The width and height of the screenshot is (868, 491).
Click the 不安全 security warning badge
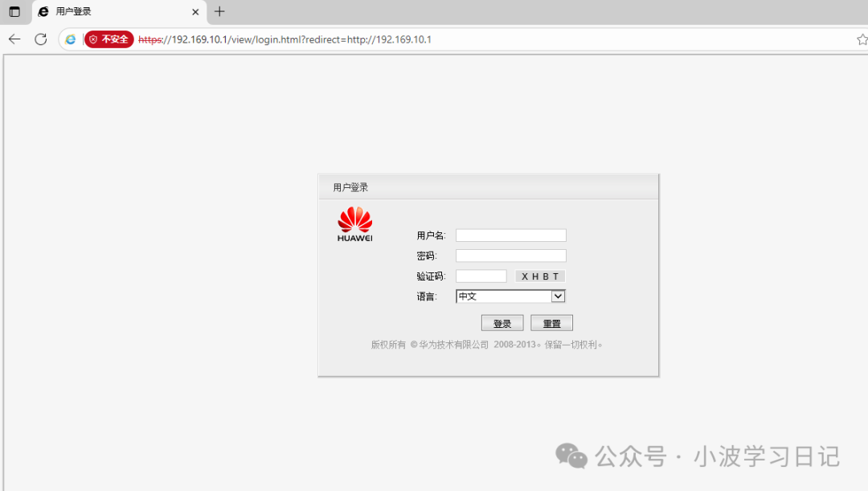108,39
